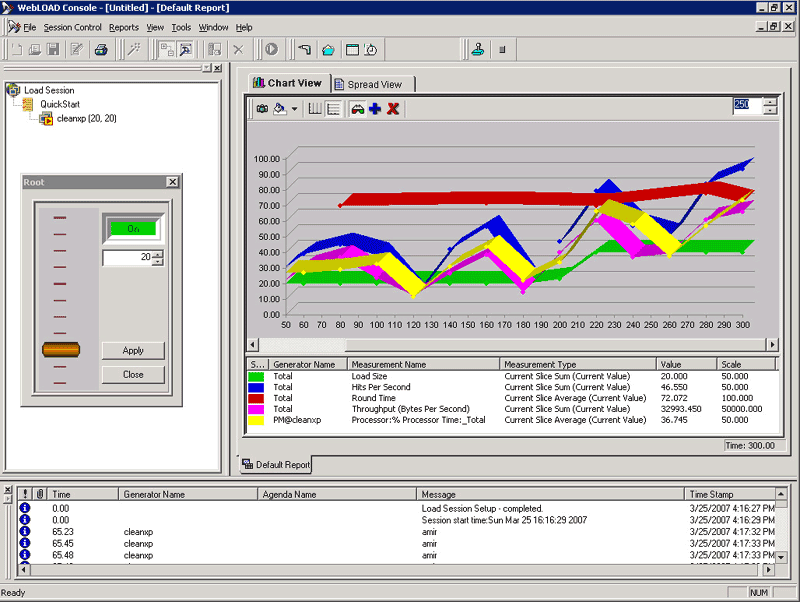Switch to the Spread View tab

point(374,84)
